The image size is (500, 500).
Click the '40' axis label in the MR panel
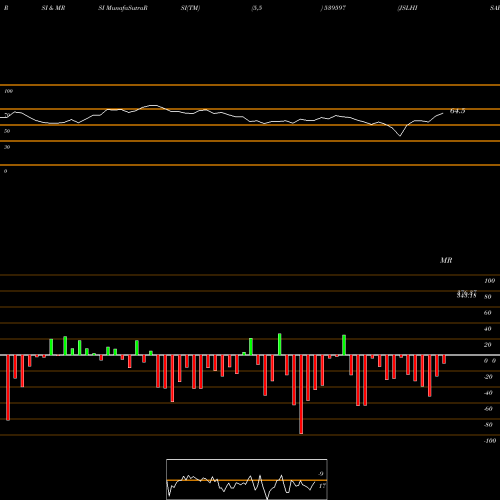coord(488,329)
